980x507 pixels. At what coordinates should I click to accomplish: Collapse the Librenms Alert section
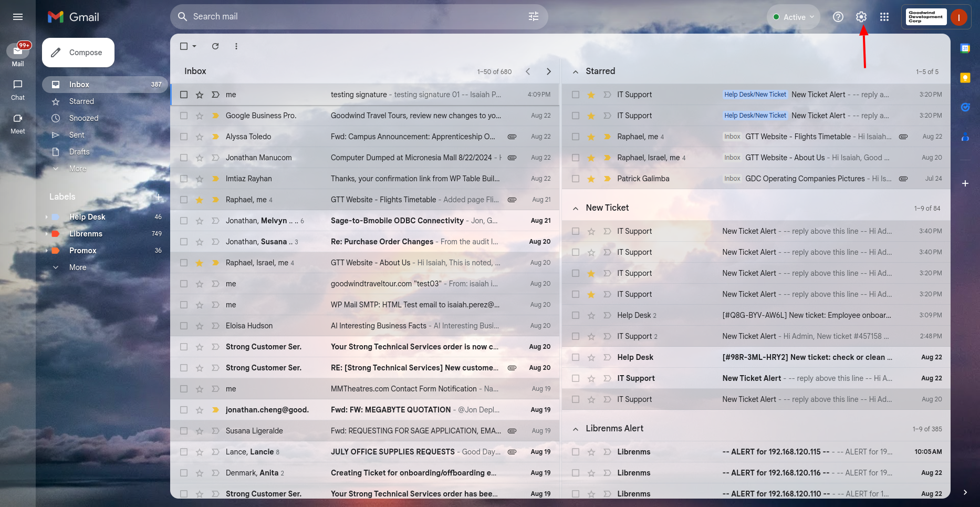point(576,429)
